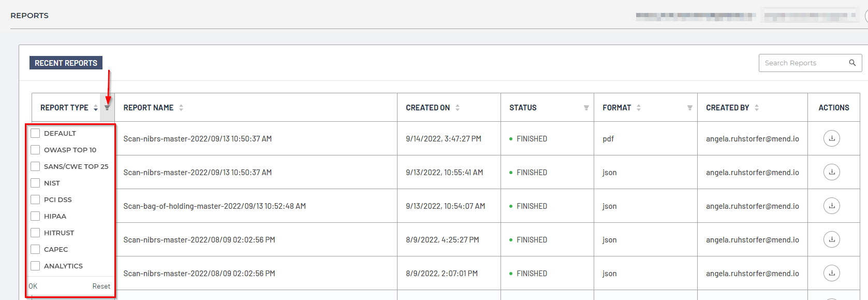Open the Report Type filter icon
This screenshot has height=300, width=868.
(x=107, y=108)
